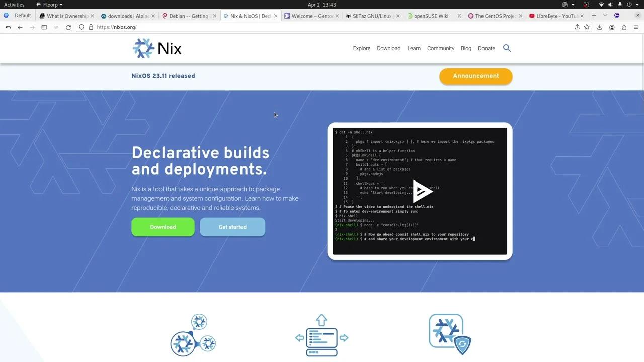Open the Explore menu on Nix site

coord(362,48)
